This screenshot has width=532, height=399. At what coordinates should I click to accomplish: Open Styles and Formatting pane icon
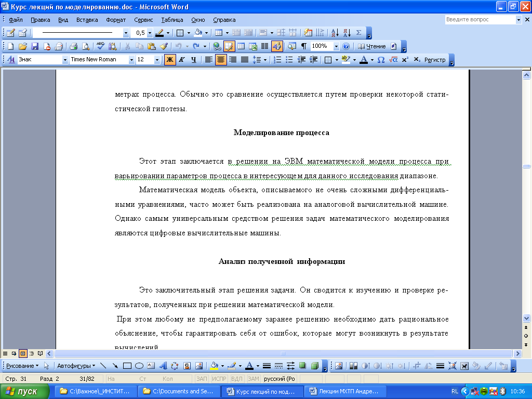tap(11, 60)
